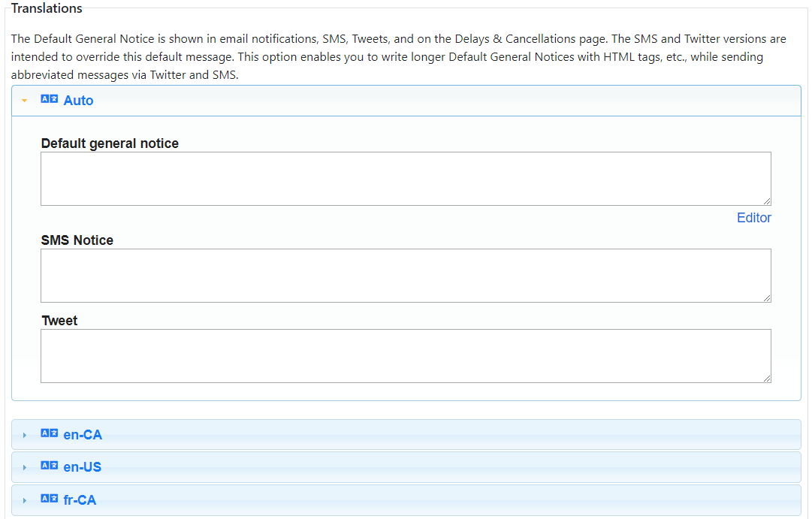Screen dimensions: 812x519
Task: Select the Auto translation header label
Action: pos(78,101)
